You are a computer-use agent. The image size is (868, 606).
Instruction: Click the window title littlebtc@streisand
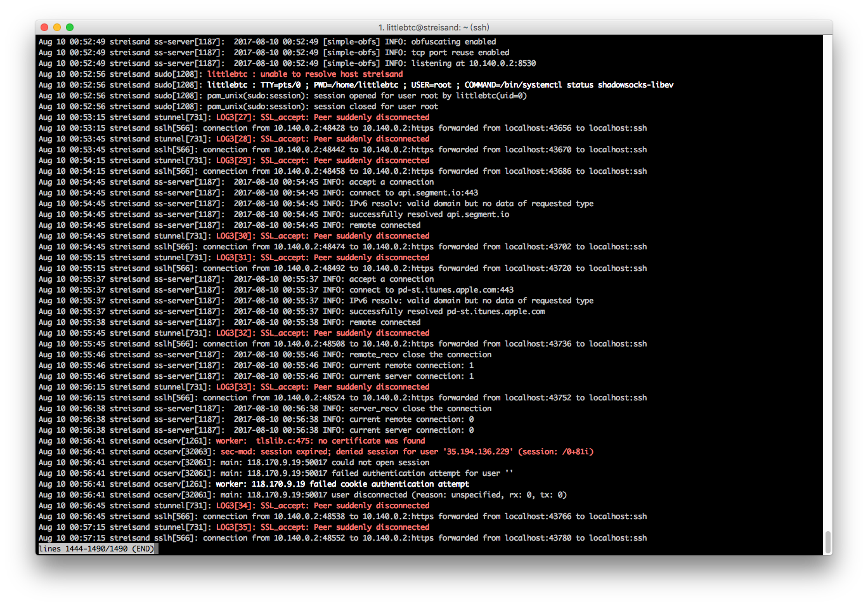434,27
